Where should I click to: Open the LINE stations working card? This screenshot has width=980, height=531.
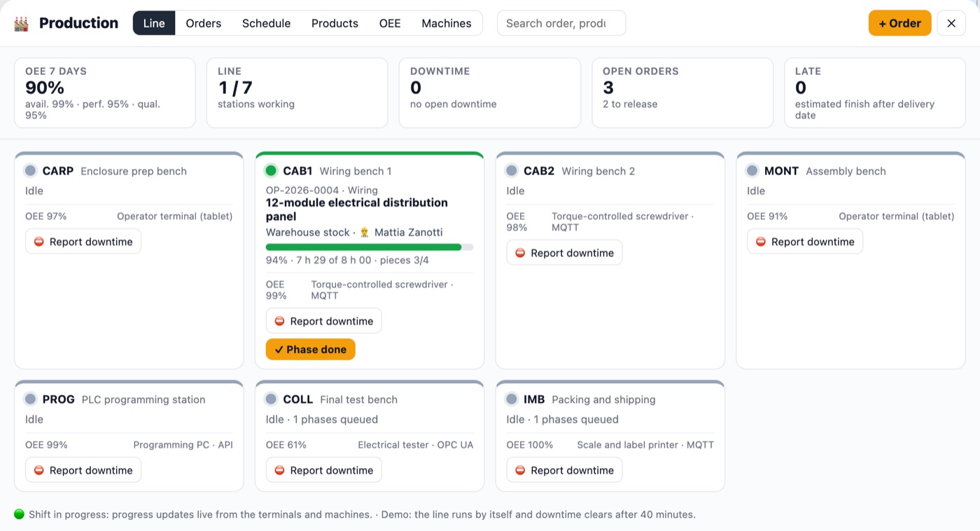tap(297, 92)
